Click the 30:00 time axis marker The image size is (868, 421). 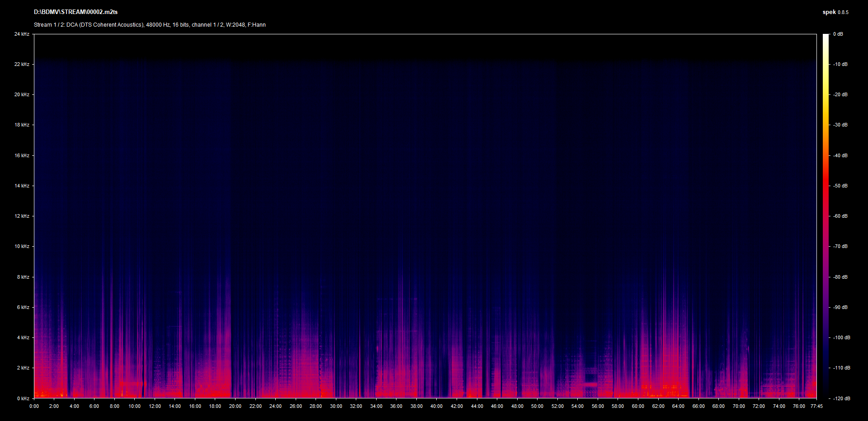click(x=336, y=406)
